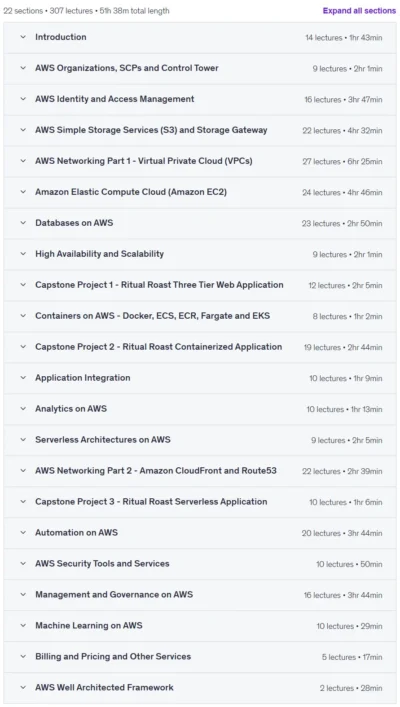Expand the Amazon EC2 section chevron
Image resolution: width=400 pixels, height=707 pixels.
point(23,192)
